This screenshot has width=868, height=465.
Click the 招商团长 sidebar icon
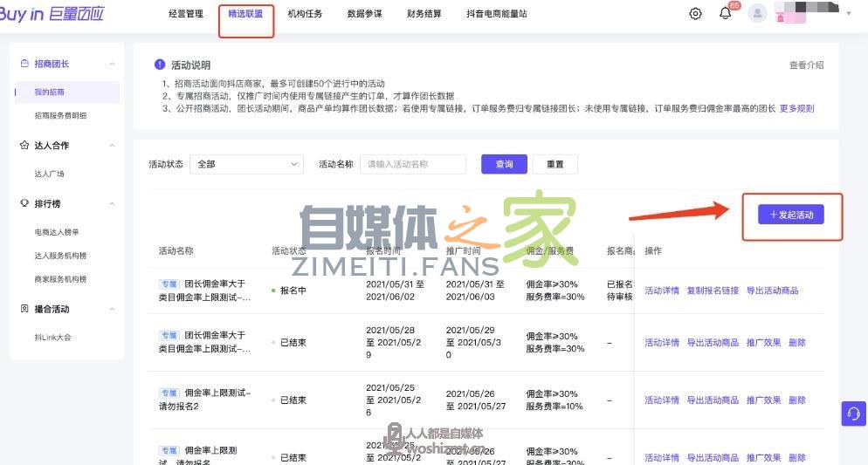click(24, 64)
